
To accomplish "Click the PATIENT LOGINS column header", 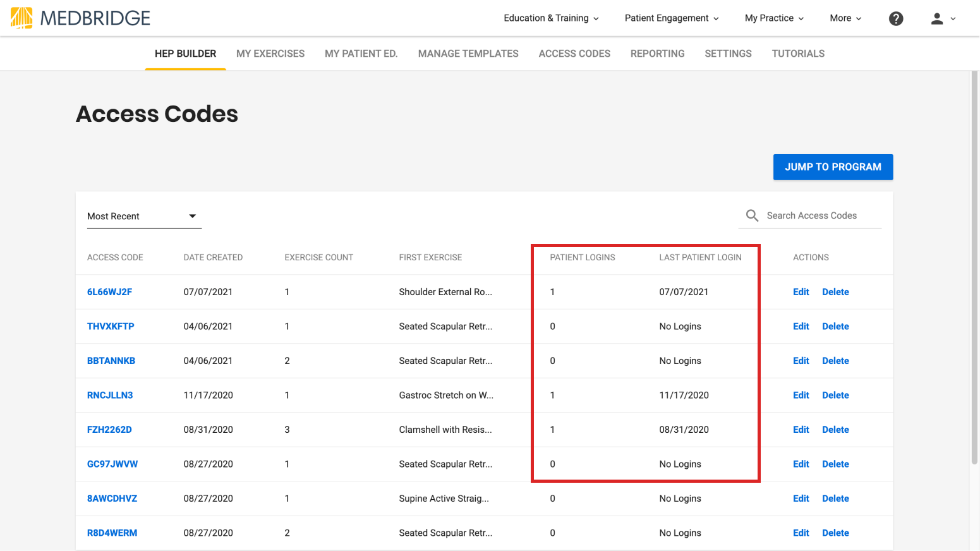I will click(x=583, y=258).
